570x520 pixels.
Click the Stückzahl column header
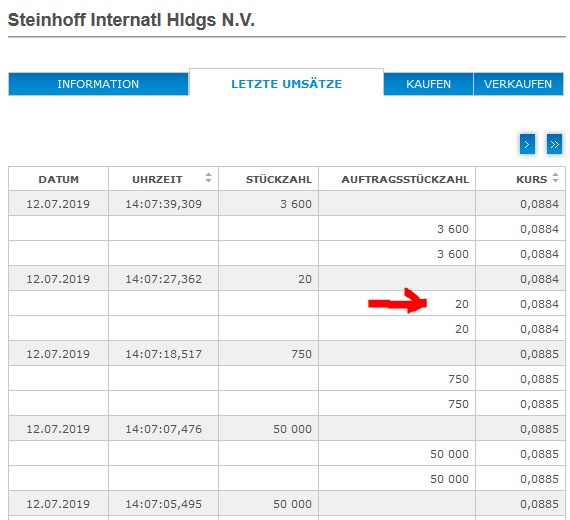[x=269, y=179]
